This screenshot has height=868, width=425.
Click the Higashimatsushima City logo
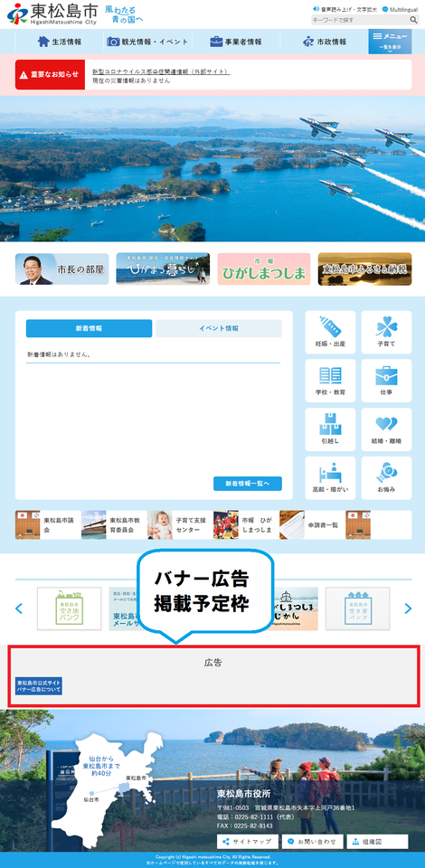click(x=52, y=14)
